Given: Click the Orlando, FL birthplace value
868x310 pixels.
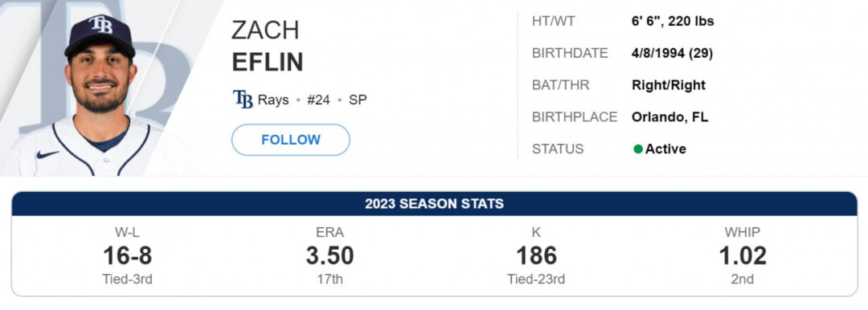Looking at the screenshot, I should pyautogui.click(x=669, y=117).
